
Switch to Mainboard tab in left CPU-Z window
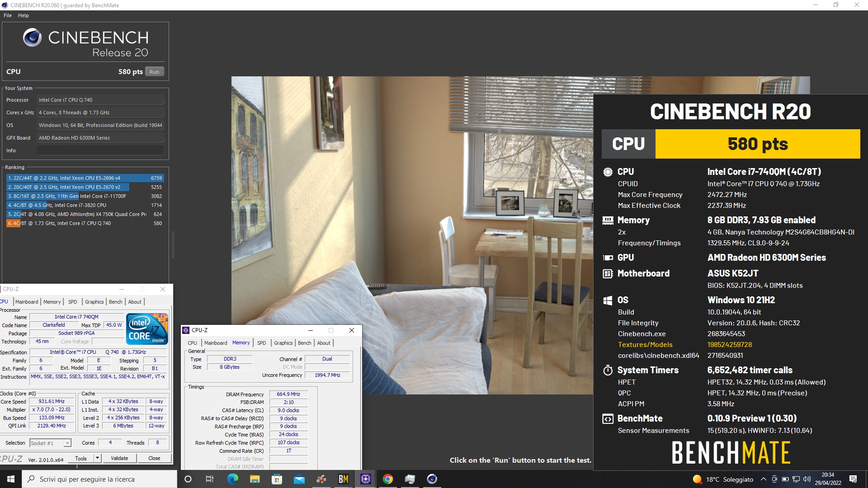(27, 302)
